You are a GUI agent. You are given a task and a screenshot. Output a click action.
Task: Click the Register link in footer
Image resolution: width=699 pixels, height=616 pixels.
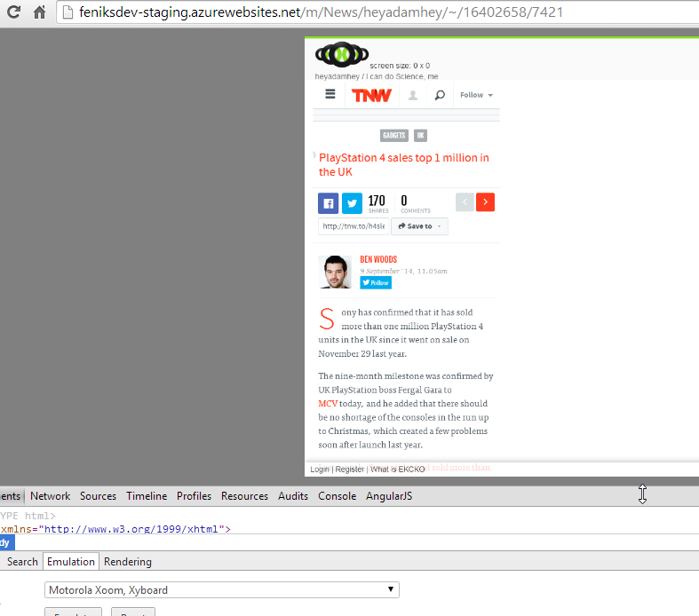pyautogui.click(x=350, y=470)
